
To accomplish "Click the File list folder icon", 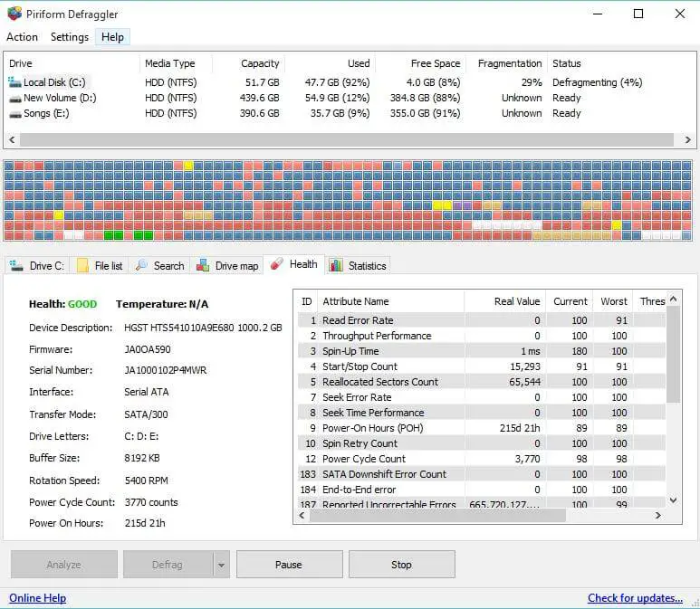I will click(x=83, y=265).
